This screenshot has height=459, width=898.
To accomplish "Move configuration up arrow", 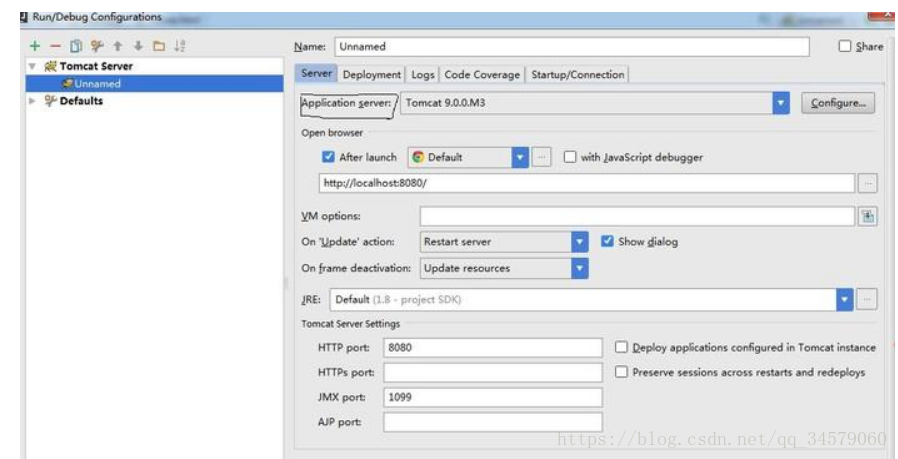I will 118,46.
